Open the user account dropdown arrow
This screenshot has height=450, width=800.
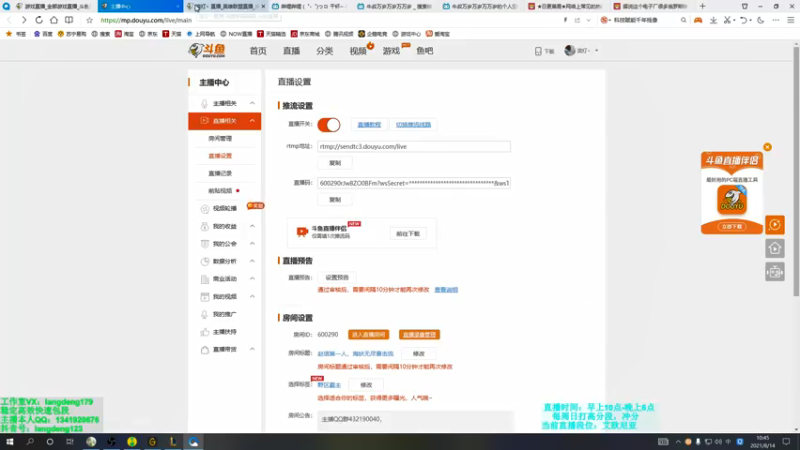(x=596, y=51)
